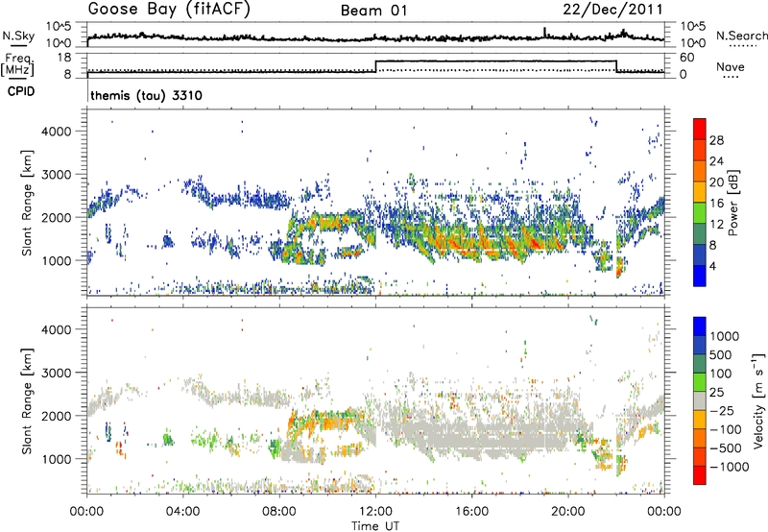This screenshot has width=768, height=532.
Task: Pick the bright green 25–100 velocity segment
Action: (x=700, y=382)
